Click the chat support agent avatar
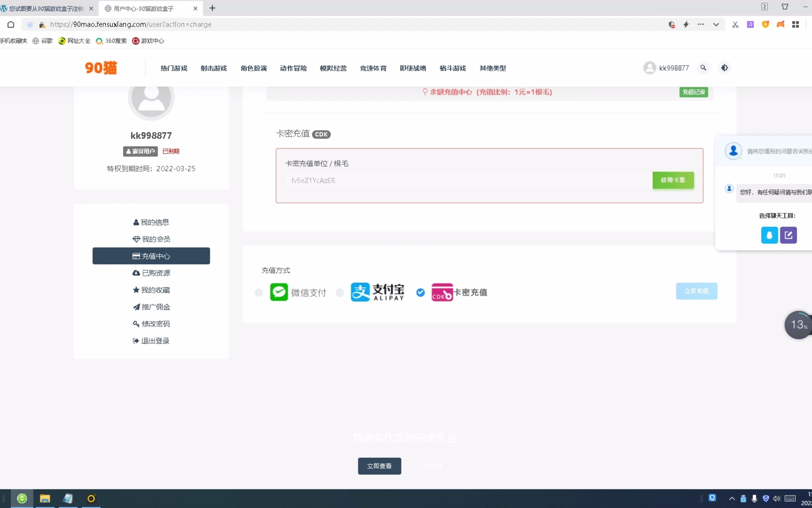Image resolution: width=812 pixels, height=508 pixels. pos(733,151)
